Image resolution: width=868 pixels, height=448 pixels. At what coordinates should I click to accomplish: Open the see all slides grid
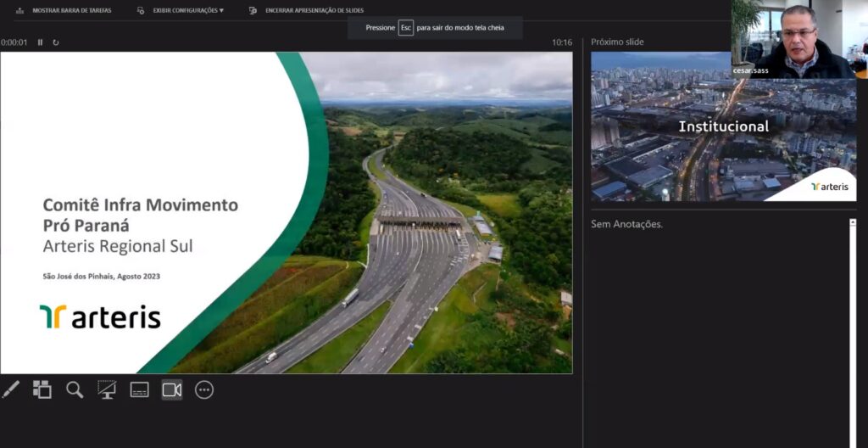tap(42, 389)
